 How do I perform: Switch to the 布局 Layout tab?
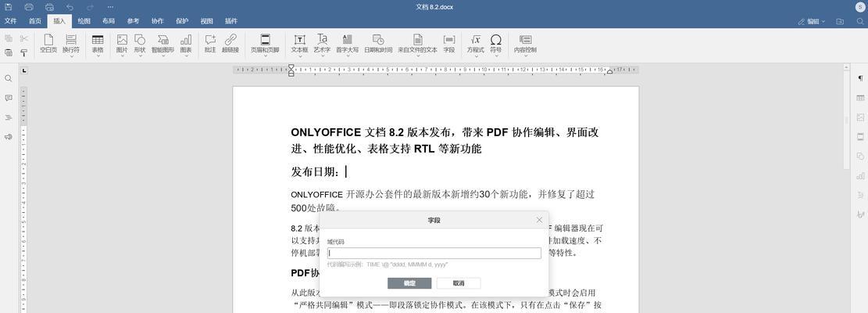(109, 21)
